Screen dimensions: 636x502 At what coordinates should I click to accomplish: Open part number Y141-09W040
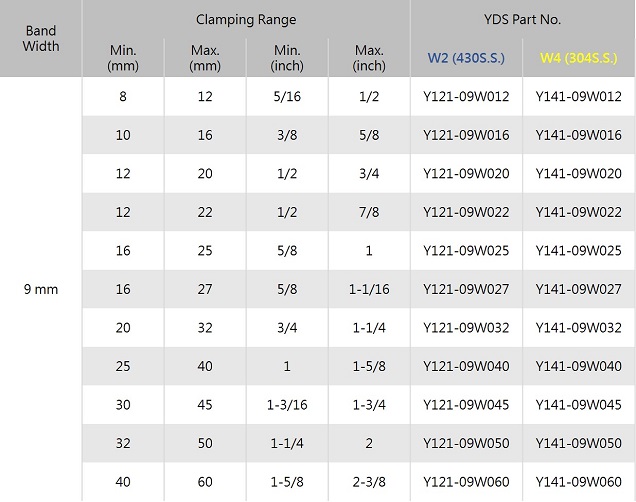point(579,366)
